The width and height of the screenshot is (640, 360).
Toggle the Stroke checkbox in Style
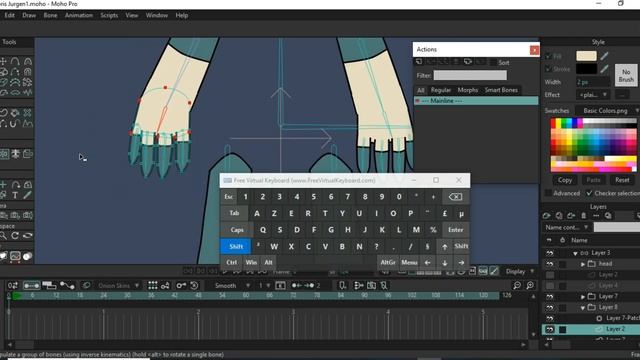tap(549, 69)
